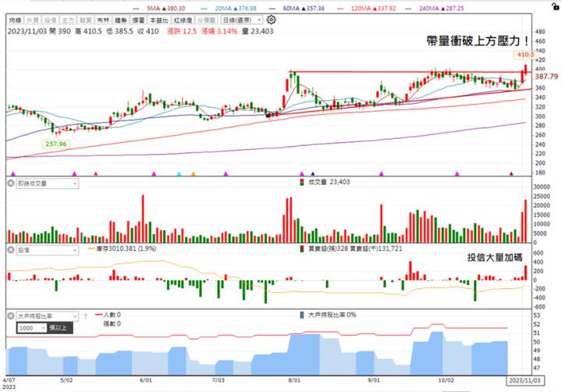Click the 257.96 low price tag
Screen dimensions: 562x392
tap(56, 144)
